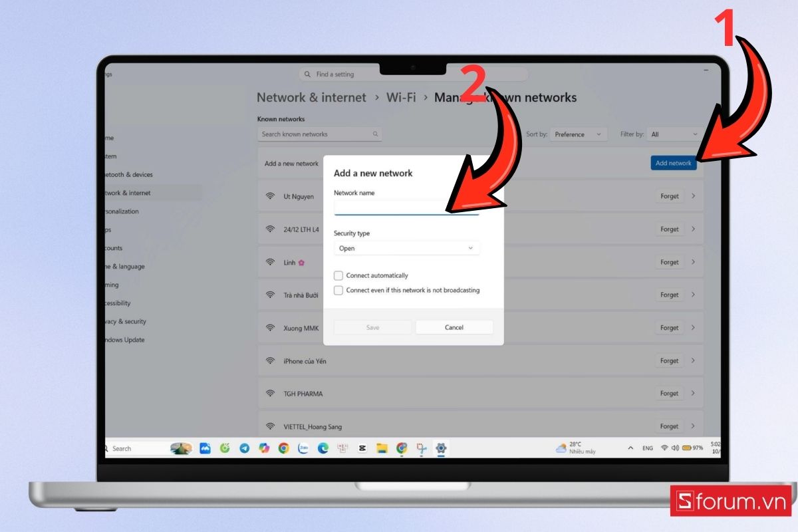Click the Xuong MMK network name

point(301,328)
